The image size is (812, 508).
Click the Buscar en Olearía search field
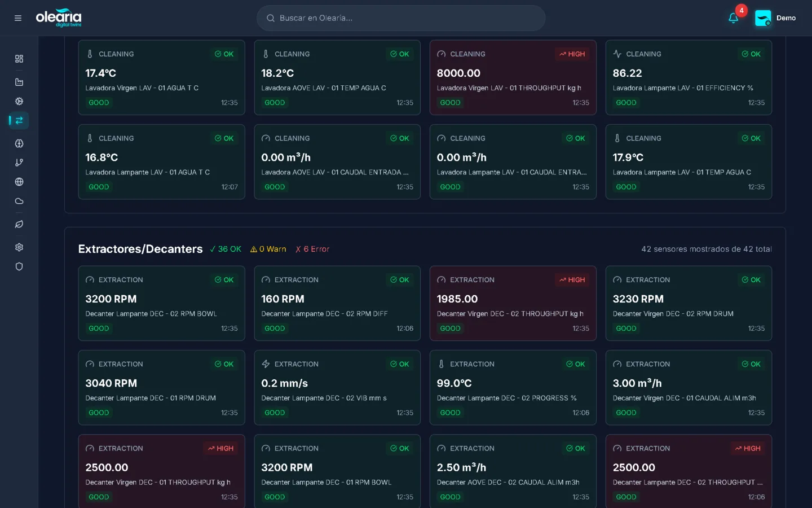coord(401,17)
